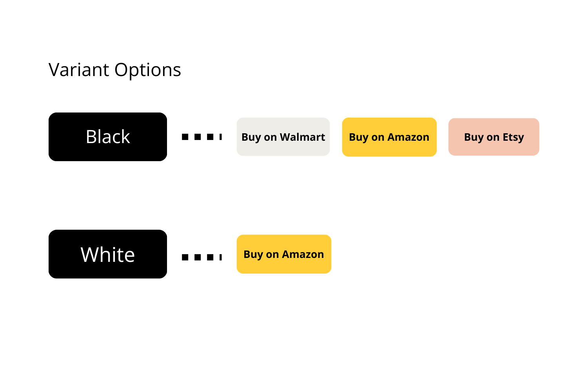The height and width of the screenshot is (392, 588).
Task: Click the Variant Options heading
Action: (x=114, y=70)
